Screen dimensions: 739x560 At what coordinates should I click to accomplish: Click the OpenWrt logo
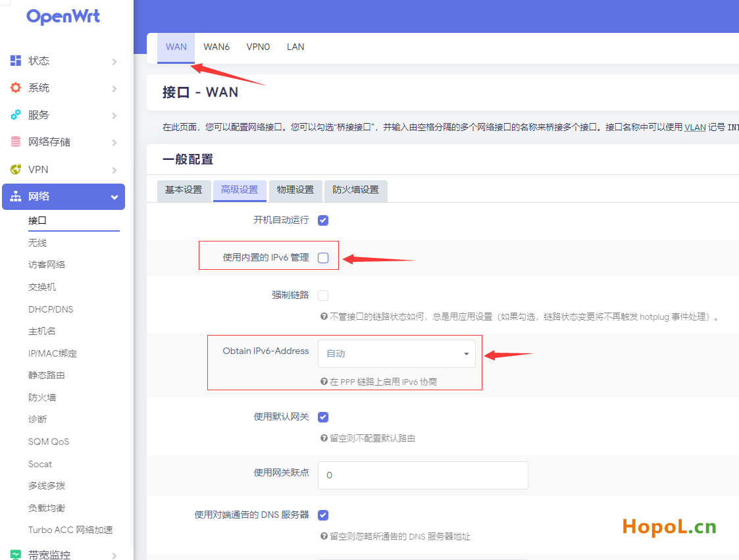click(63, 17)
